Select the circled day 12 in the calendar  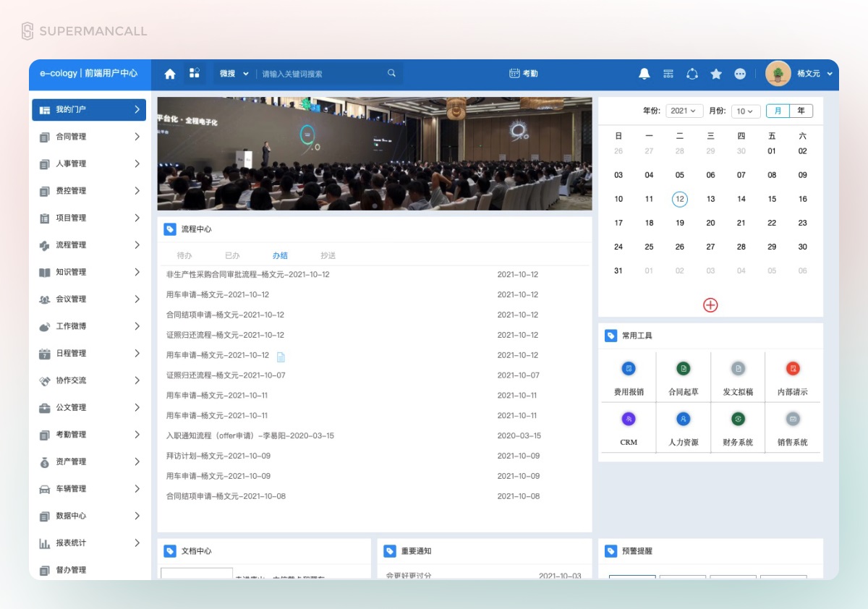[x=679, y=199]
